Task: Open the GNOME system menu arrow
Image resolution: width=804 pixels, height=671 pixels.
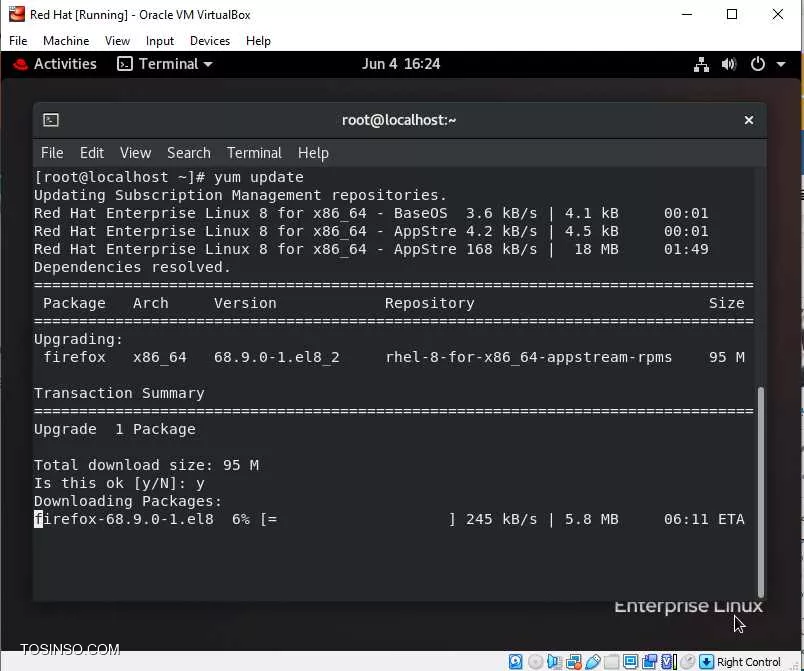Action: point(781,64)
